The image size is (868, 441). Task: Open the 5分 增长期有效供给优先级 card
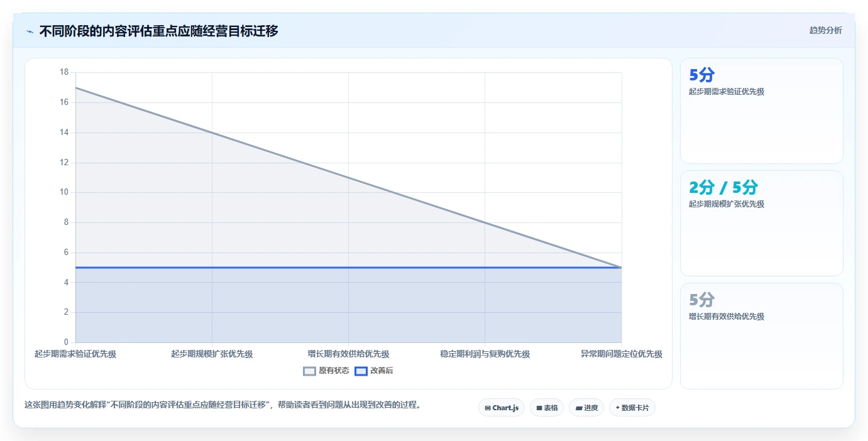(761, 336)
